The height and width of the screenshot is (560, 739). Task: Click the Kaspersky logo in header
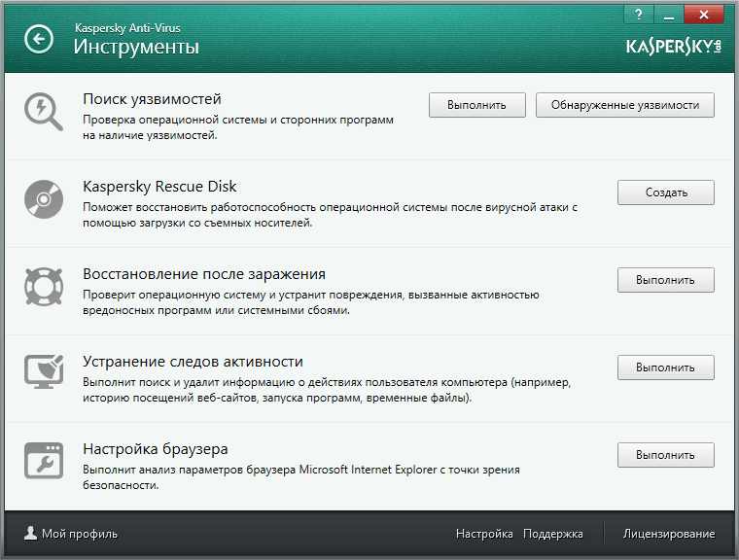click(674, 47)
